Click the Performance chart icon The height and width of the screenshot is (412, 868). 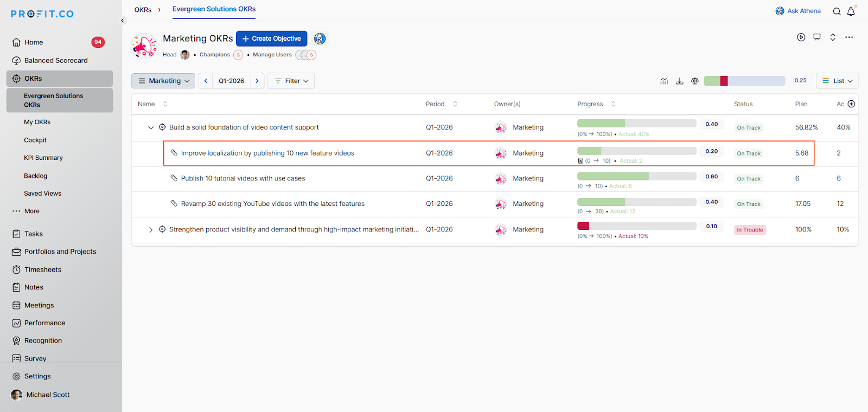(x=16, y=323)
